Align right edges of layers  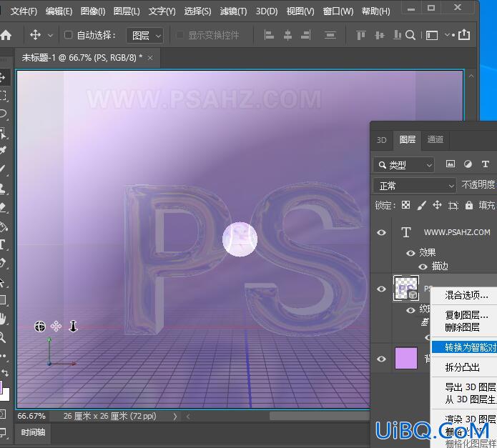pyautogui.click(x=306, y=35)
